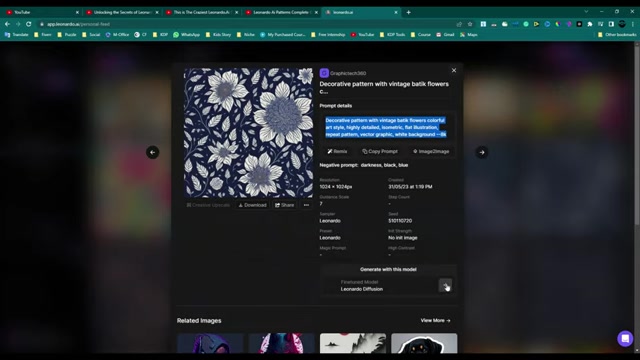Click the Graphictech360 username
The image size is (640, 360).
pyautogui.click(x=348, y=73)
